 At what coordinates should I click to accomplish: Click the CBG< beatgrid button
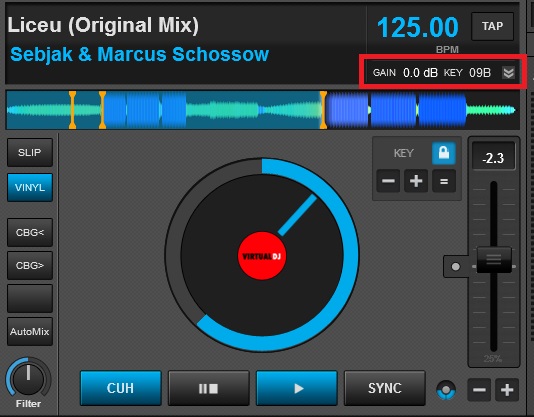pos(30,232)
